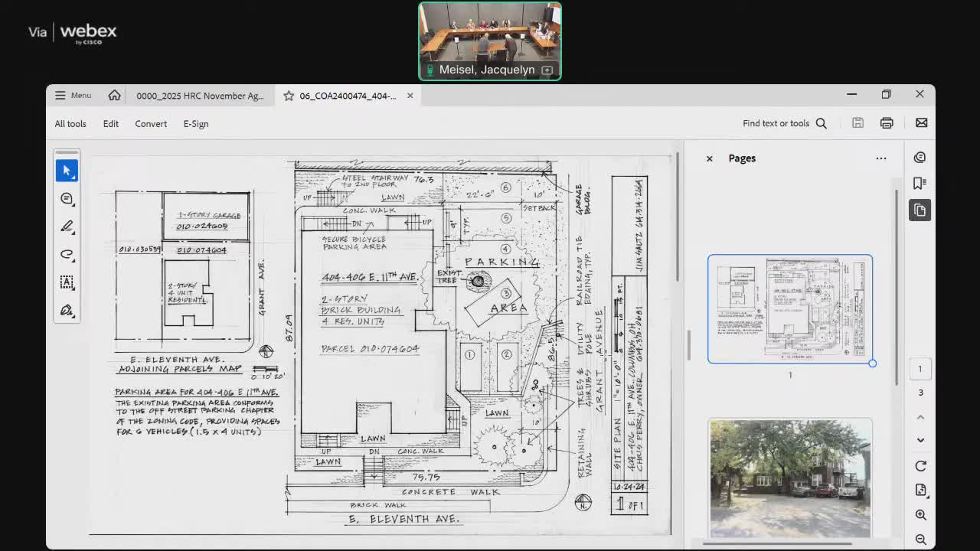The height and width of the screenshot is (551, 980).
Task: Select the arrow selection tool
Action: click(67, 171)
